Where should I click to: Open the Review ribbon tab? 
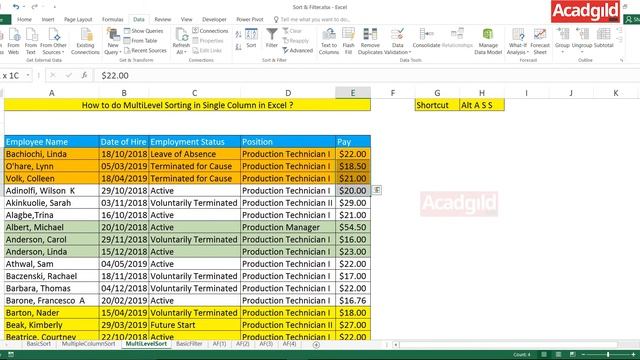point(163,19)
